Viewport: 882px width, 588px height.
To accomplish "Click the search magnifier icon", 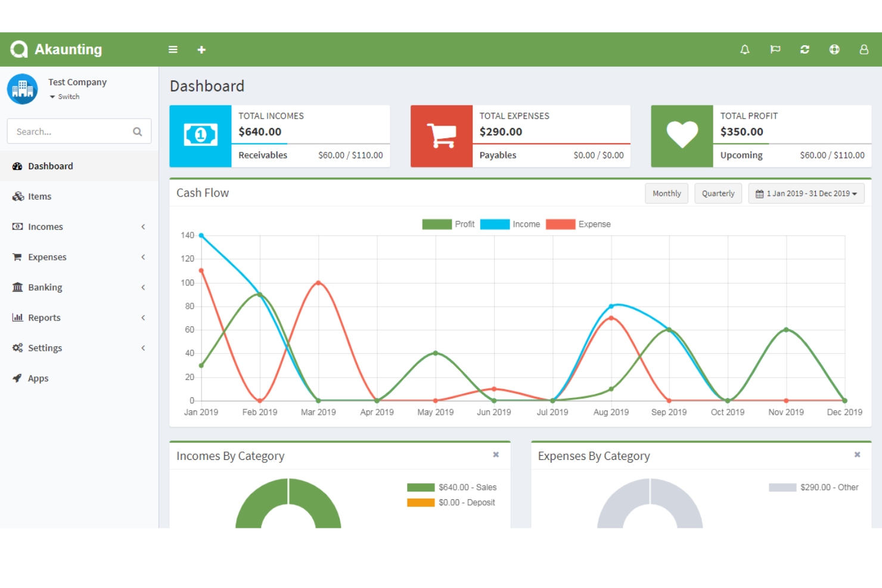I will click(138, 132).
